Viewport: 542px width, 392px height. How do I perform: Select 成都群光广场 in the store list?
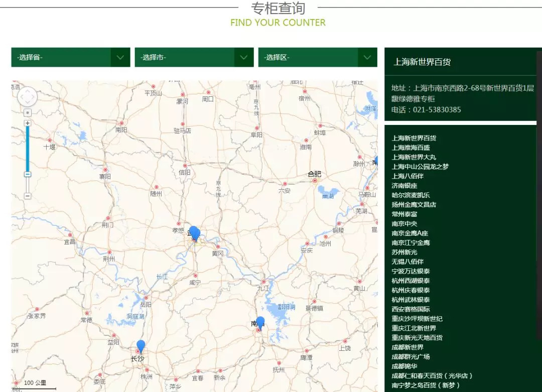411,357
